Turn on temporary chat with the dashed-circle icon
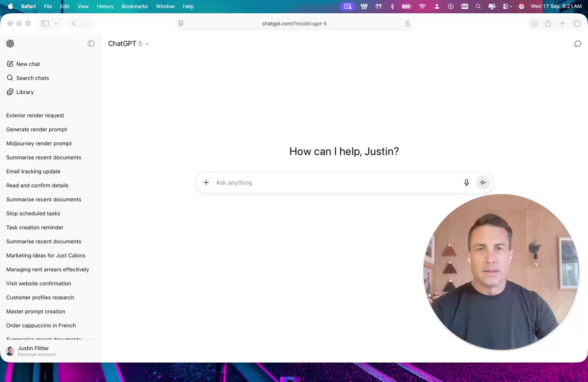 tap(577, 44)
